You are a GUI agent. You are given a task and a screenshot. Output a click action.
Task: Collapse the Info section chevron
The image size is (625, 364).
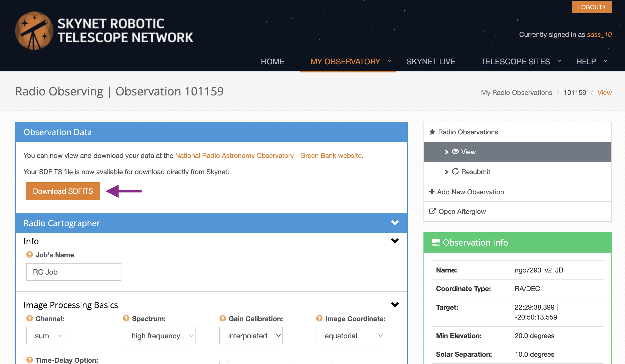point(395,241)
